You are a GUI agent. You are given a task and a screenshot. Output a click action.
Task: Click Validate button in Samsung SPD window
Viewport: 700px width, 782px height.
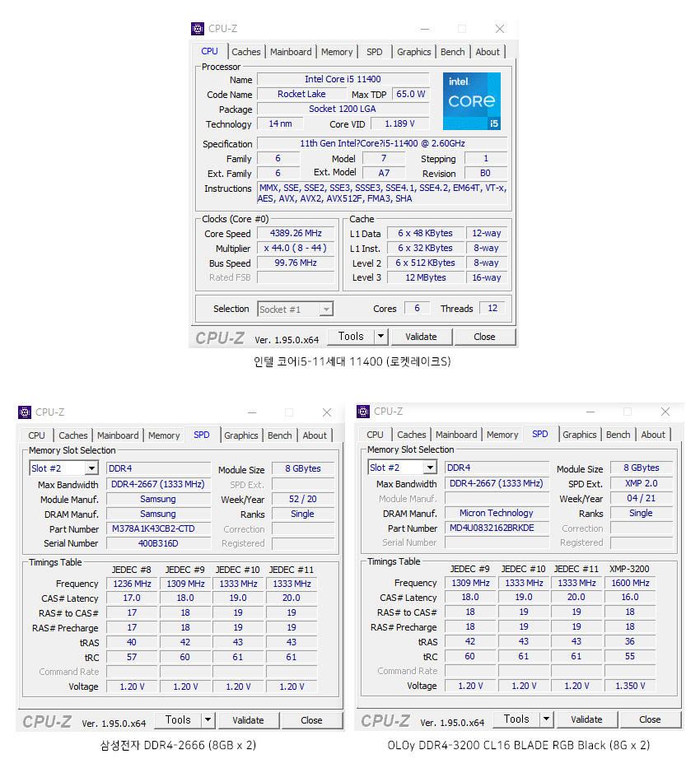[x=248, y=720]
